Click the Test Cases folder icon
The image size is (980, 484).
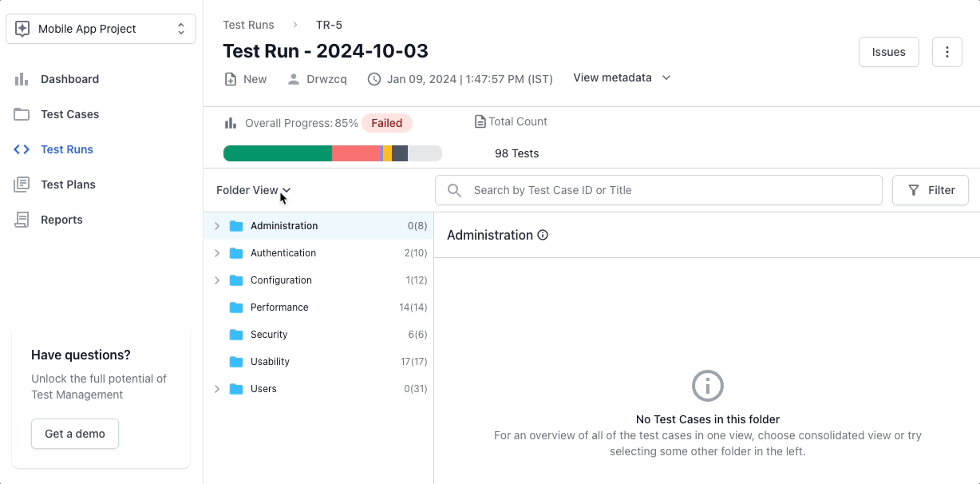pos(22,114)
